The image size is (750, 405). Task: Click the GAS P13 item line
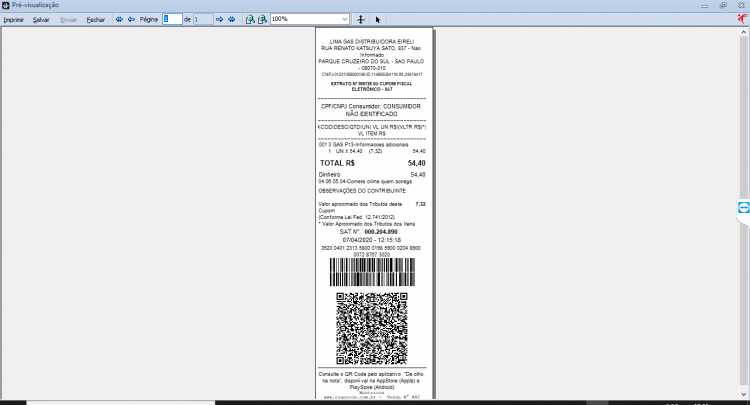tap(364, 144)
